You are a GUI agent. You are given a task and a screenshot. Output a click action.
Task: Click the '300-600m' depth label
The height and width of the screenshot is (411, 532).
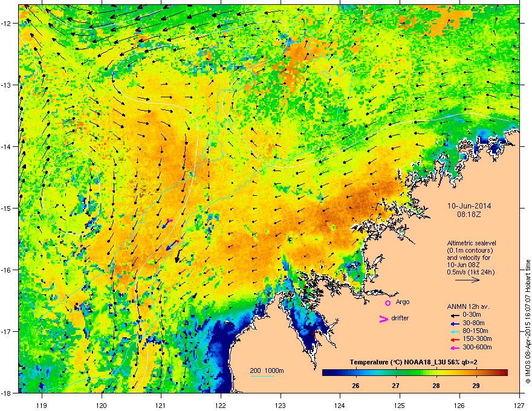[477, 348]
